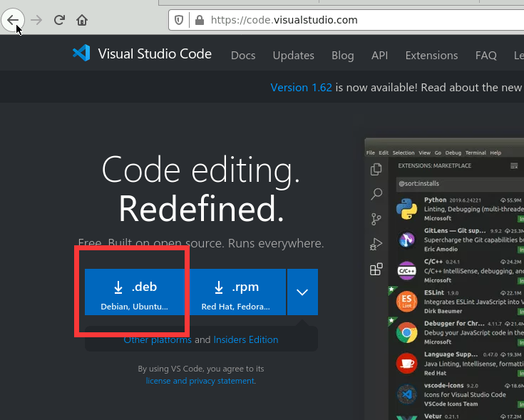Open the Docs navigation item

(x=243, y=55)
